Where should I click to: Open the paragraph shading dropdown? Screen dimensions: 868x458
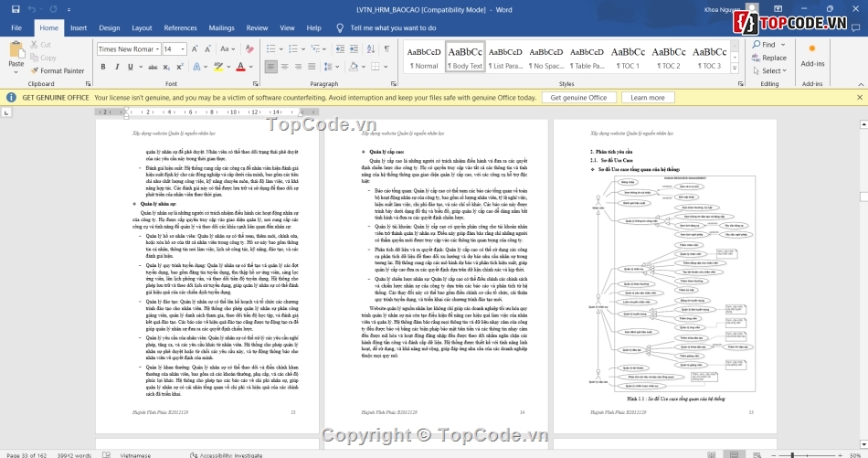coord(363,67)
